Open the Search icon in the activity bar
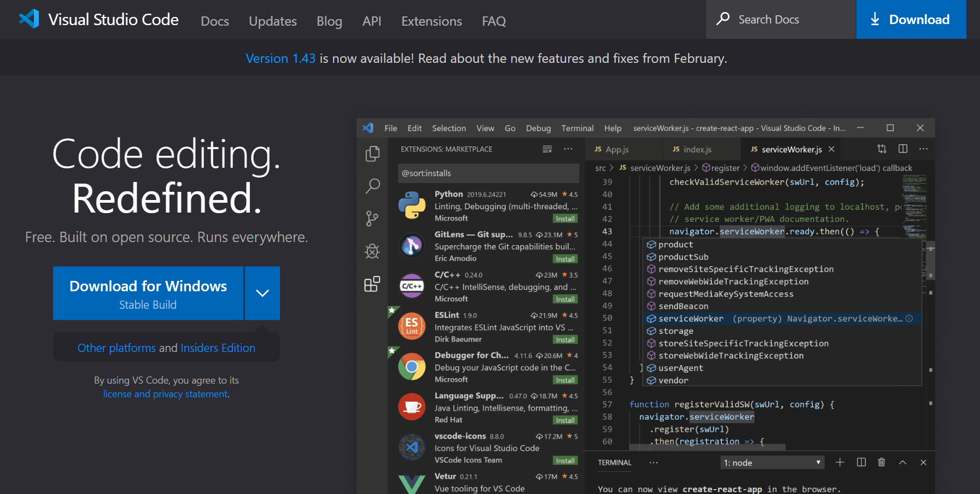The width and height of the screenshot is (980, 494). pyautogui.click(x=372, y=186)
